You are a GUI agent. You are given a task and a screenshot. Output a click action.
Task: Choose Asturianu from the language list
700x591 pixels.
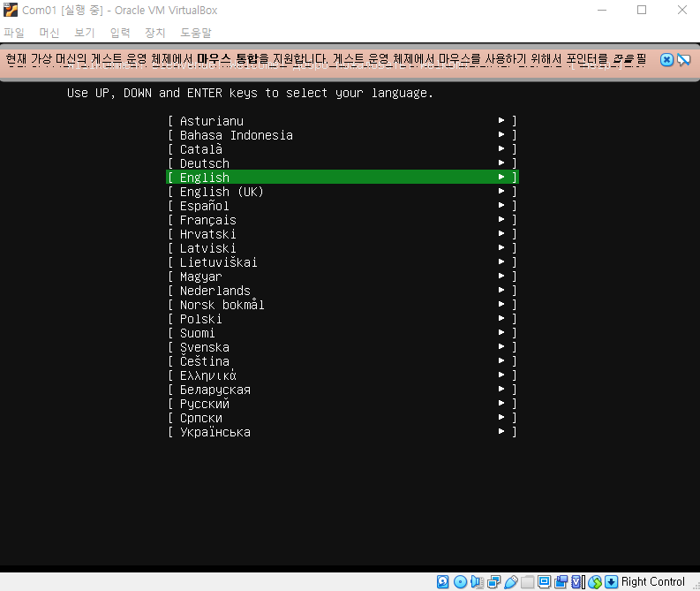click(x=342, y=121)
